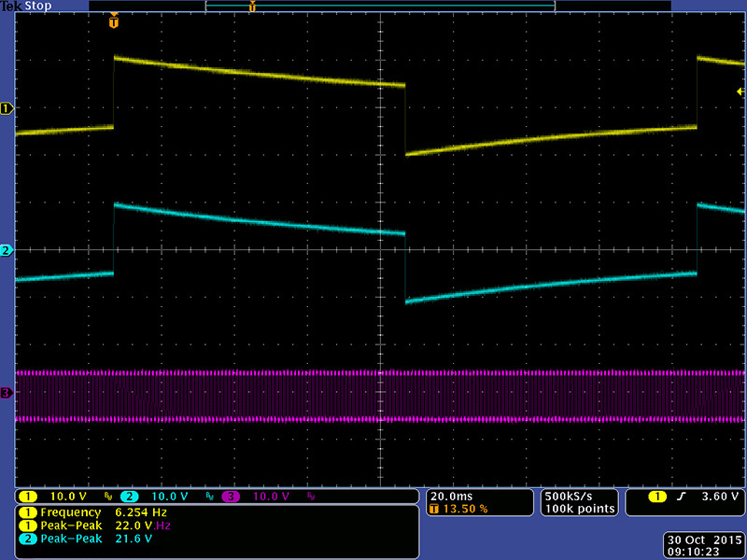Click the trigger level arrow on right edge
Image resolution: width=747 pixels, height=560 pixels.
coord(740,91)
